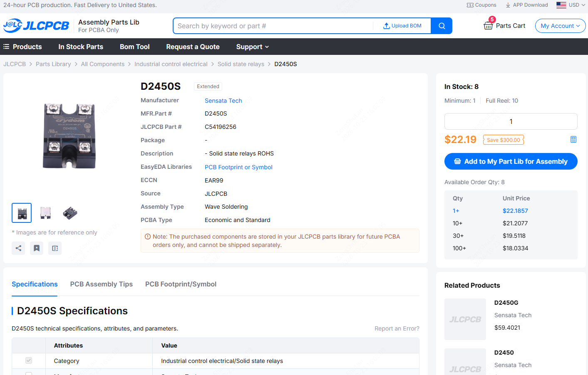Click the APP Download icon
588x375 pixels.
508,5
